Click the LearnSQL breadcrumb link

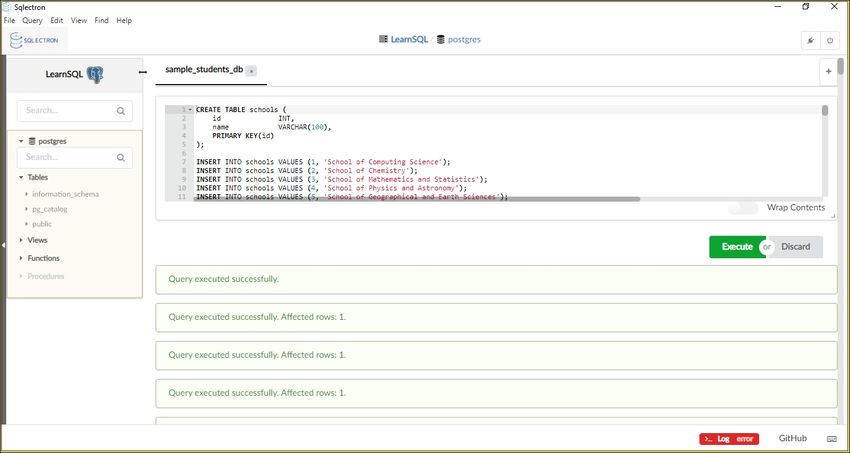point(409,40)
